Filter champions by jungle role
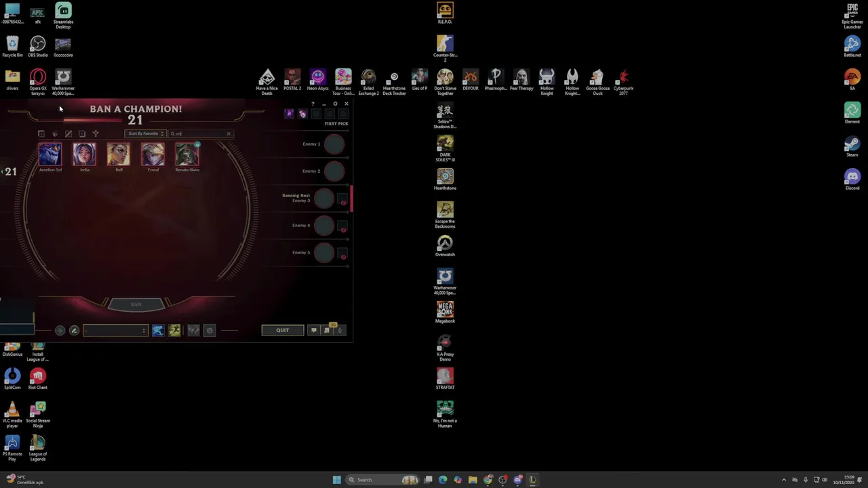Viewport: 868px width, 488px height. (55, 134)
